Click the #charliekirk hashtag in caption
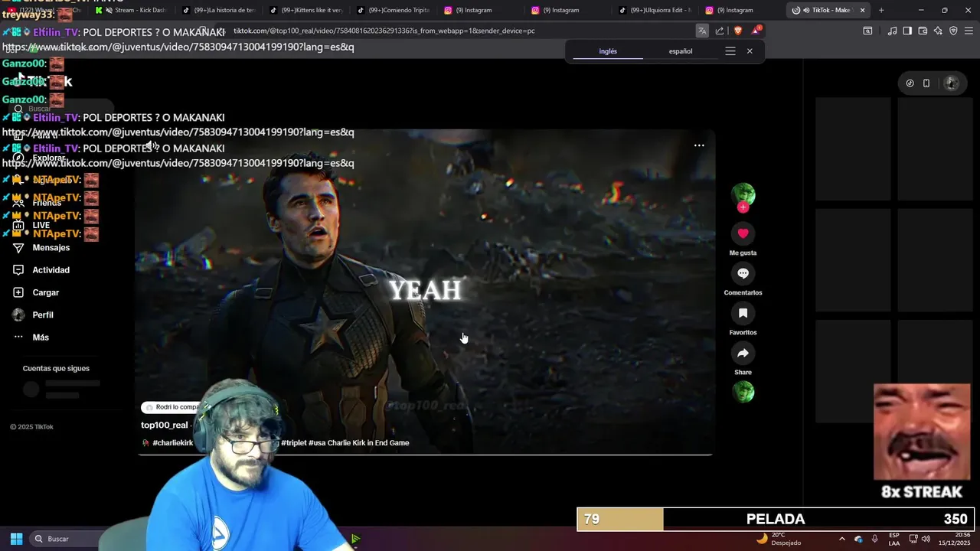 pyautogui.click(x=172, y=442)
